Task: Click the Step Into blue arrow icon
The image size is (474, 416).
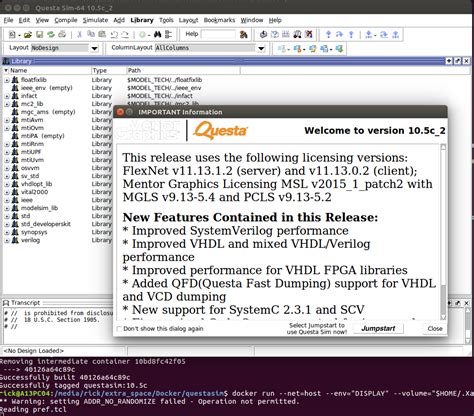Action: click(x=328, y=34)
